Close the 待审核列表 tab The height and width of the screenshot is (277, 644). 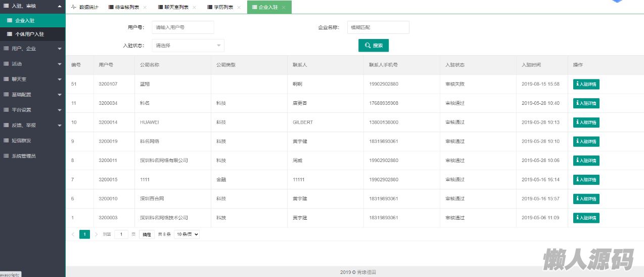pos(145,8)
